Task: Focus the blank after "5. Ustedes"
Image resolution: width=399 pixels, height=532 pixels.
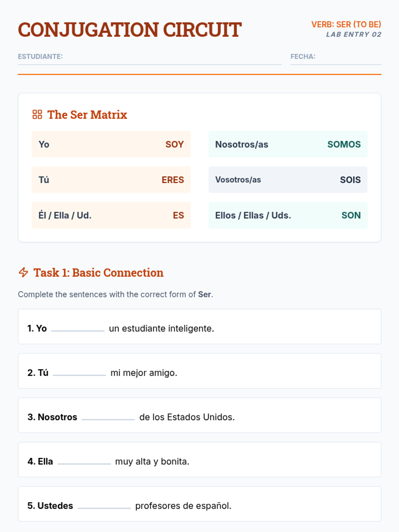Action: pyautogui.click(x=104, y=505)
